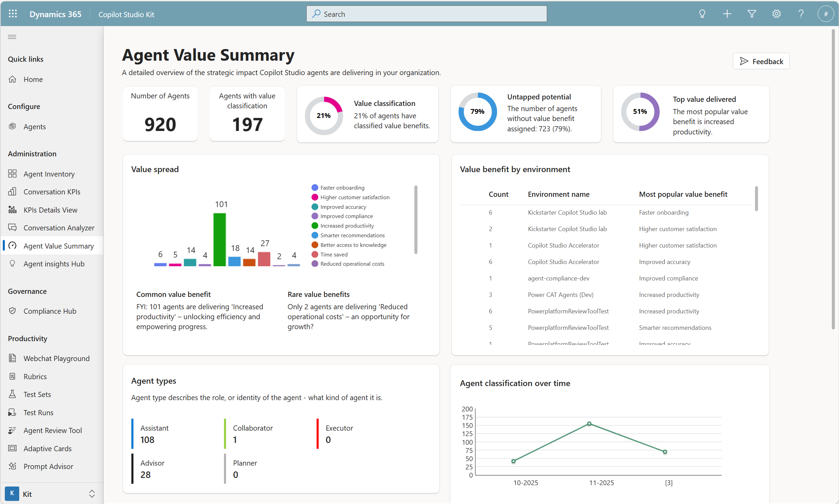Expand the Kit area switcher chevron

click(x=92, y=494)
